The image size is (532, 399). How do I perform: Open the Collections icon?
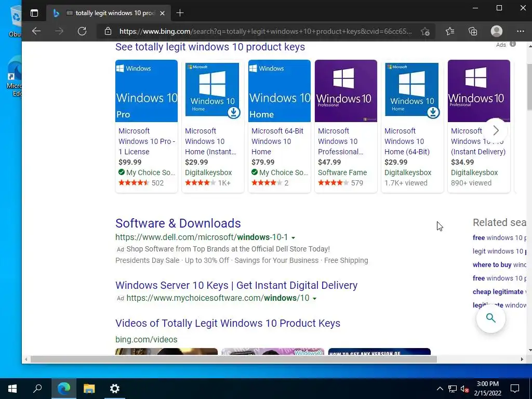(473, 31)
